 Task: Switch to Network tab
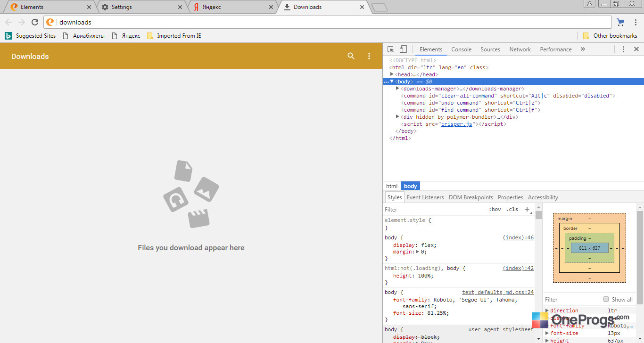pos(520,49)
